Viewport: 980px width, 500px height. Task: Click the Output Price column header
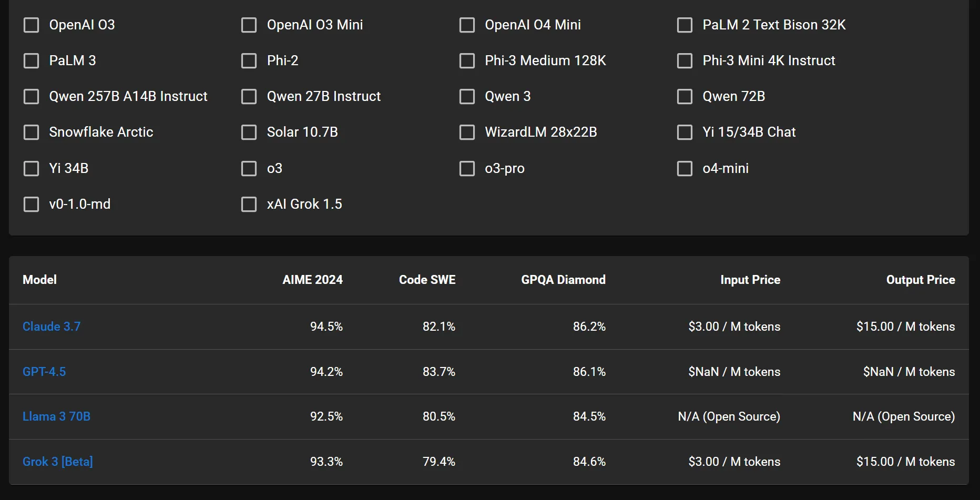point(921,280)
